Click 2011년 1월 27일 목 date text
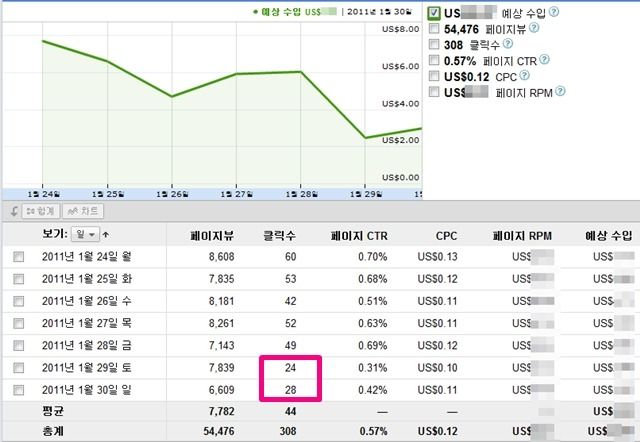640x442 pixels. point(87,323)
